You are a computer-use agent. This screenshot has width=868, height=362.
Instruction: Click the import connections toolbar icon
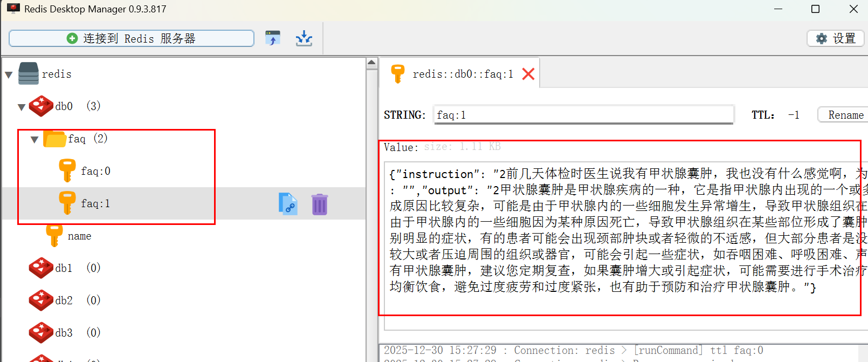(273, 38)
